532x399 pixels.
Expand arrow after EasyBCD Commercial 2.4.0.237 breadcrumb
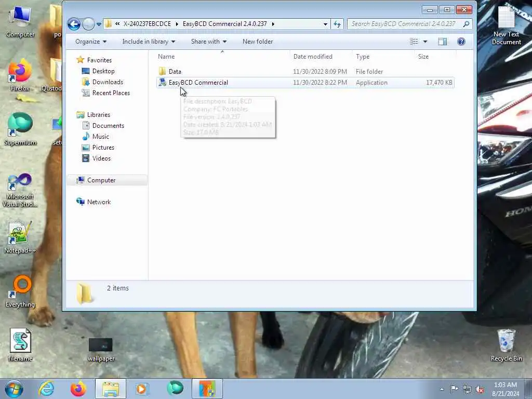coord(273,24)
